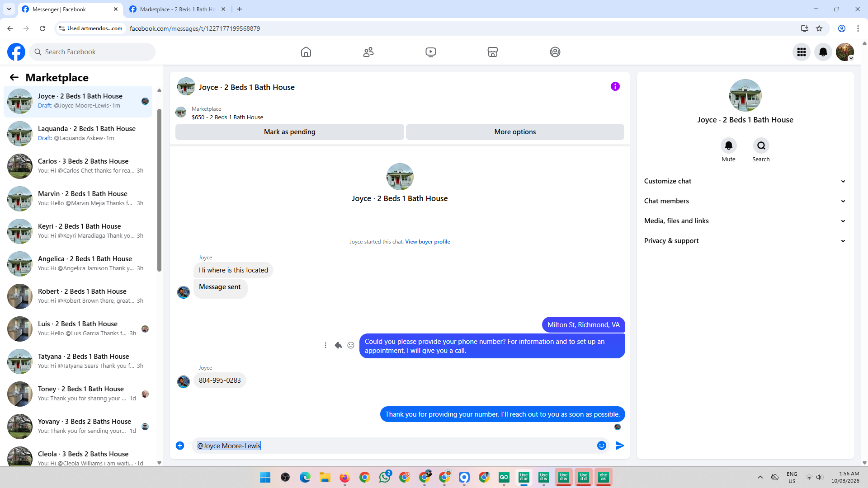
Task: Click the Mark as pending button
Action: tap(289, 132)
